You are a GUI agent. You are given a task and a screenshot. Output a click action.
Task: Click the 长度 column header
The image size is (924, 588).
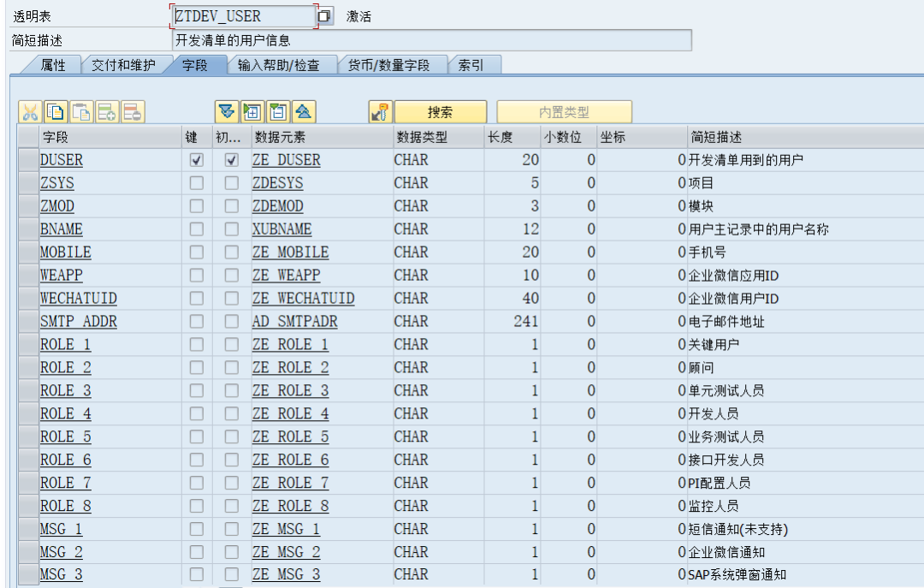512,137
